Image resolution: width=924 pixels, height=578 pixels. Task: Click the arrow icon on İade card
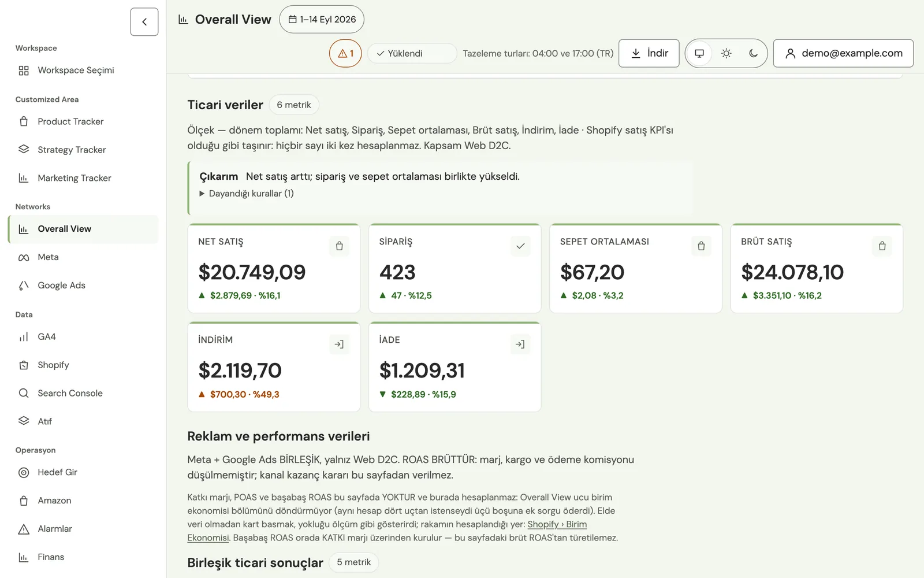tap(520, 344)
